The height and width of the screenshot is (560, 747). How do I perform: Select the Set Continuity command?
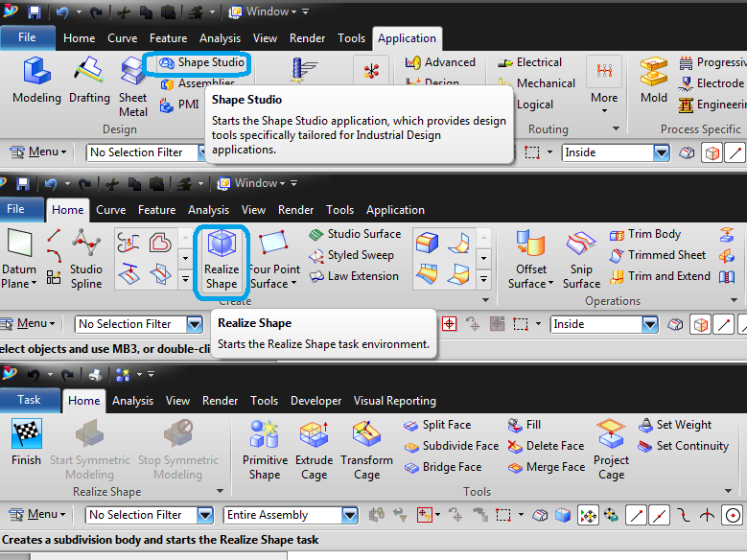pyautogui.click(x=684, y=446)
